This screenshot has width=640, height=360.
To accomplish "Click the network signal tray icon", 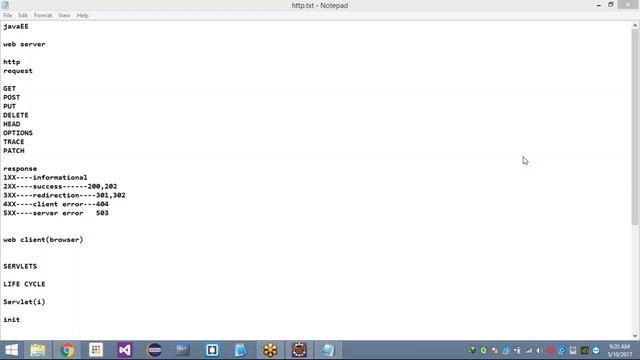I will pyautogui.click(x=529, y=351).
